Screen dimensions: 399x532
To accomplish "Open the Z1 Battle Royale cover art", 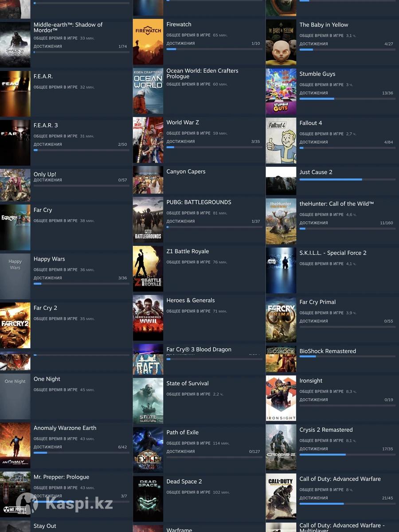I will point(148,269).
